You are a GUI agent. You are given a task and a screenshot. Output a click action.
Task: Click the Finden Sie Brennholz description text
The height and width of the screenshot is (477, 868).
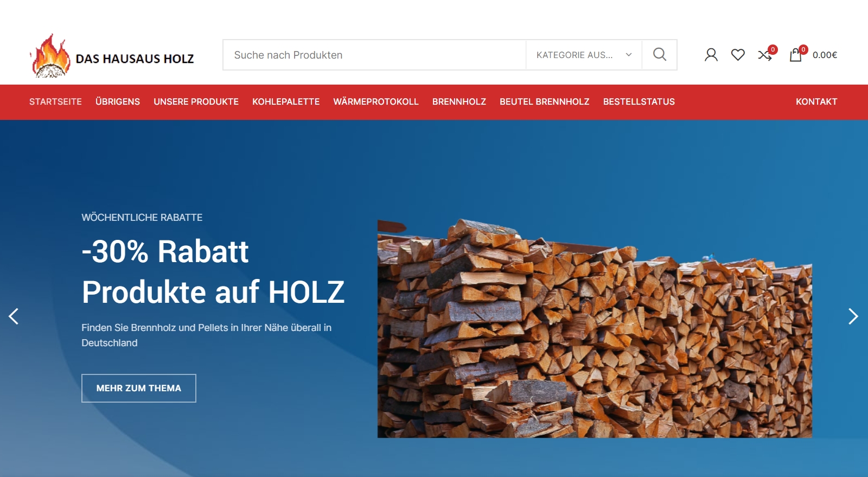[x=207, y=335]
